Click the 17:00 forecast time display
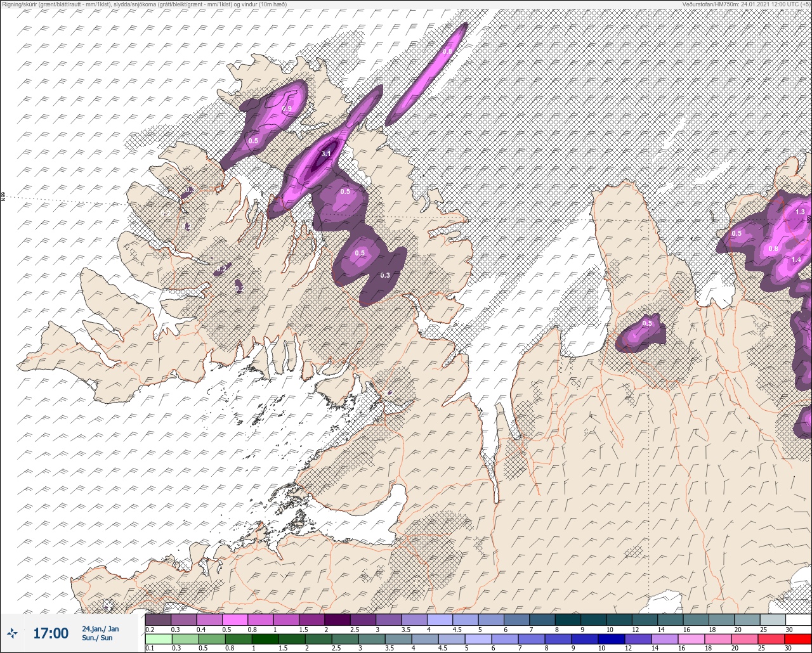Image resolution: width=812 pixels, height=653 pixels. (x=51, y=633)
